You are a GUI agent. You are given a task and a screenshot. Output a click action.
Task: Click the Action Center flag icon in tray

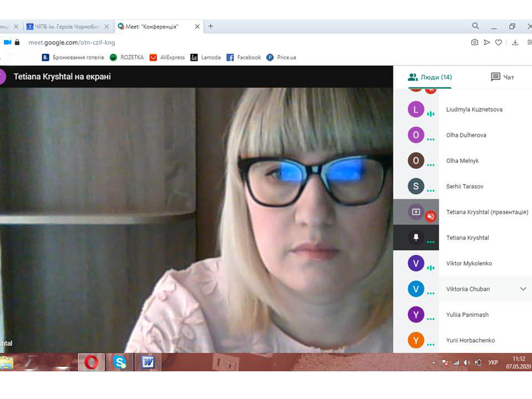pos(445,362)
